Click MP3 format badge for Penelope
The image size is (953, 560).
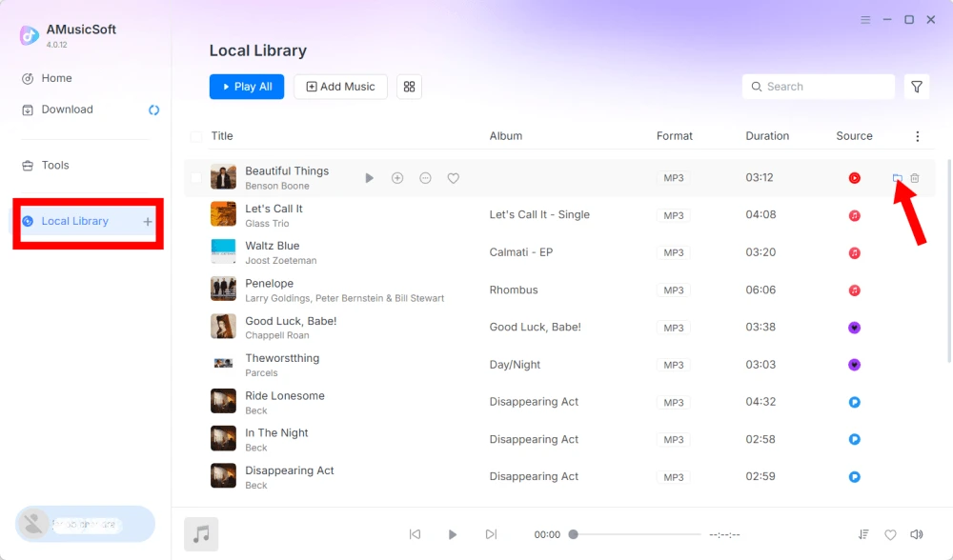click(674, 290)
